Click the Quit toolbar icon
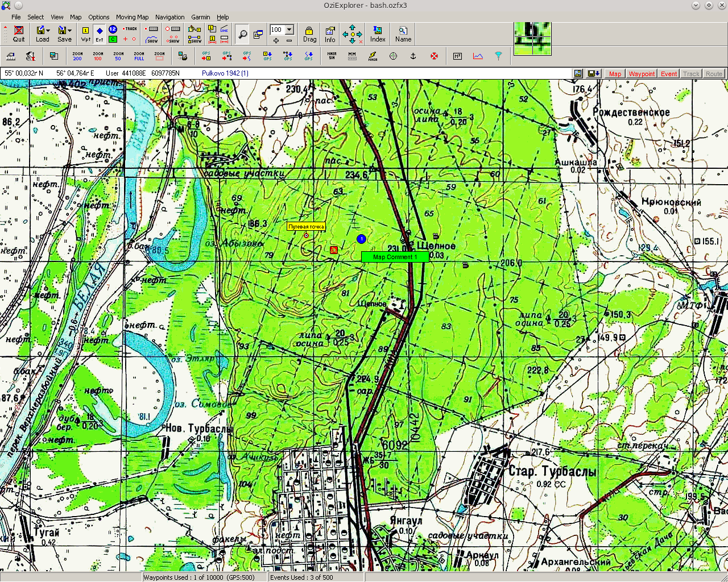 pyautogui.click(x=19, y=34)
